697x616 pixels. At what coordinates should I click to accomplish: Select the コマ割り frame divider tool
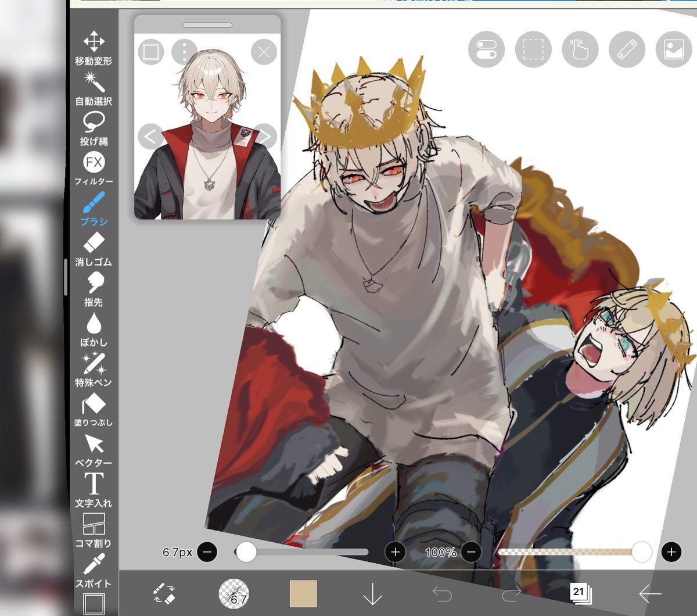(x=94, y=531)
